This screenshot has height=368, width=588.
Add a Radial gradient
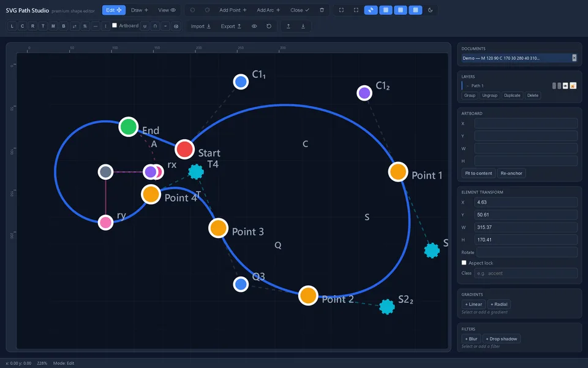[x=499, y=304]
